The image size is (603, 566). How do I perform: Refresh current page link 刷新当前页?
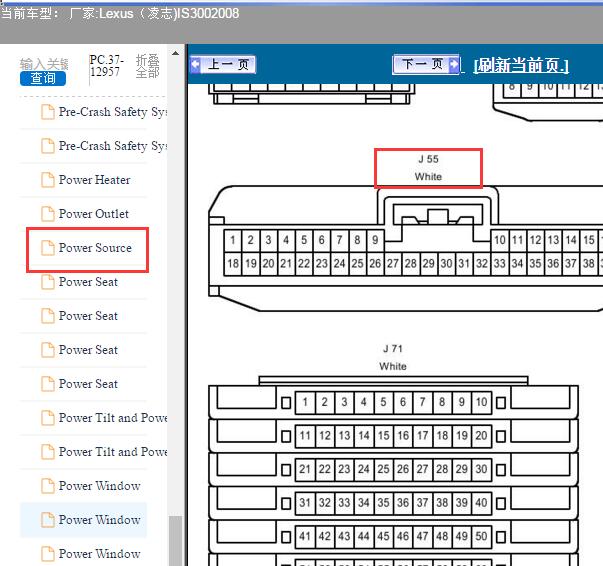[521, 65]
